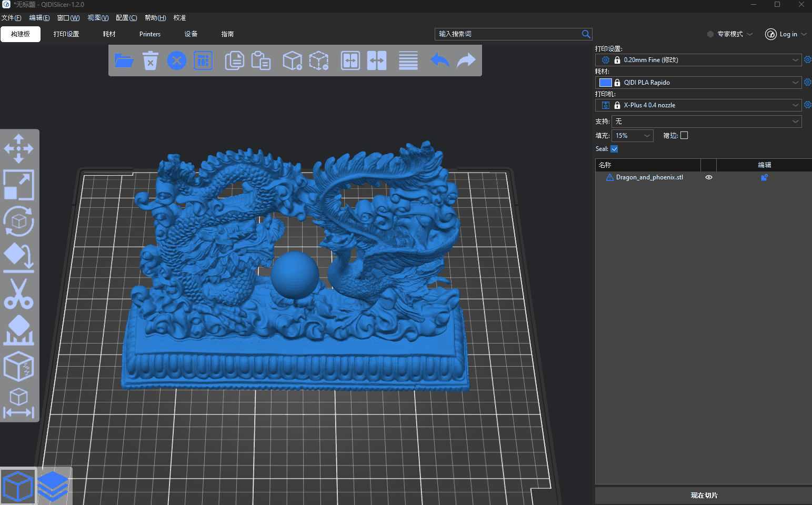Select the Seam painting cube tool
Viewport: 812px width, 505px height.
coord(19,366)
